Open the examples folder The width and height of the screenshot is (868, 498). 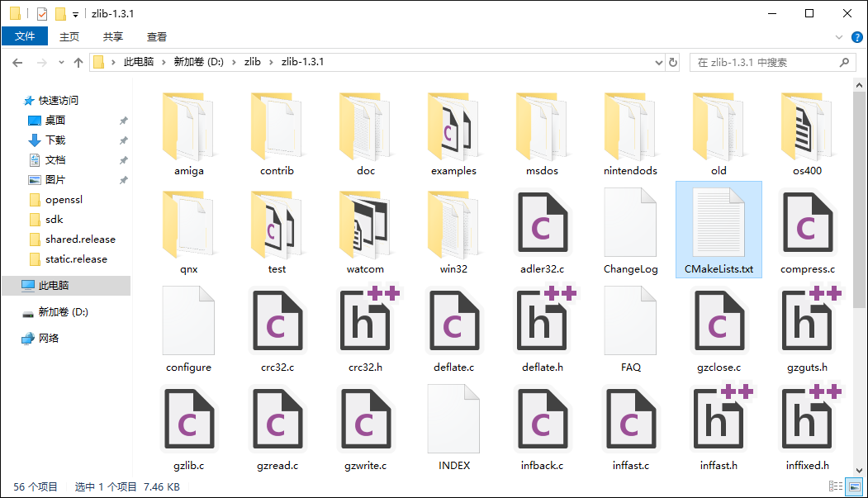click(453, 131)
